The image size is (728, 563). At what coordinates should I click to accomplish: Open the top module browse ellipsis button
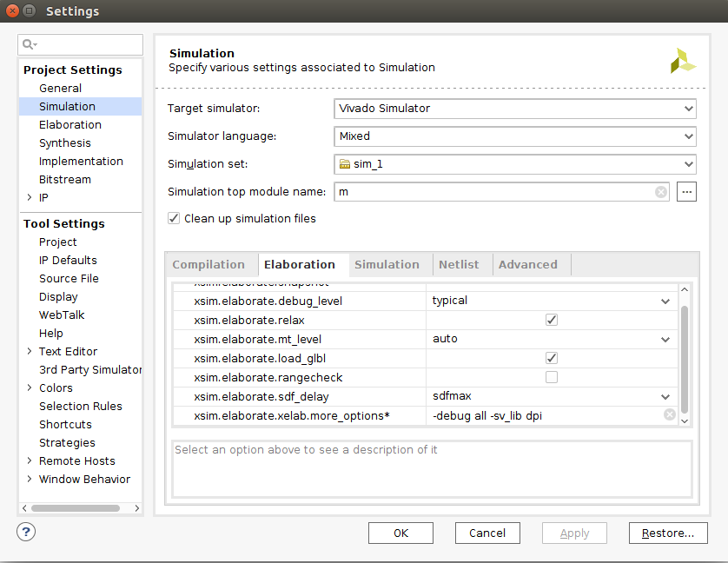coord(687,192)
